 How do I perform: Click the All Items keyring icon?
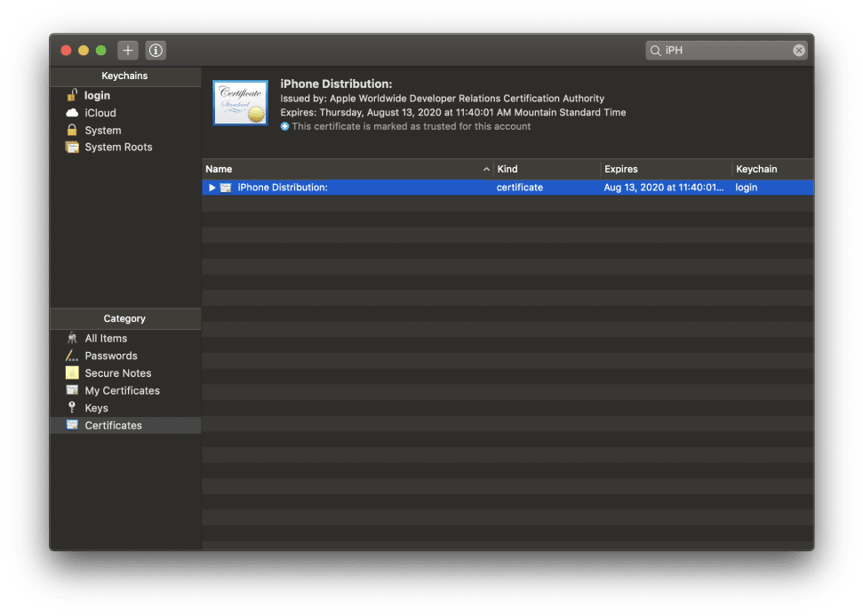coord(72,338)
